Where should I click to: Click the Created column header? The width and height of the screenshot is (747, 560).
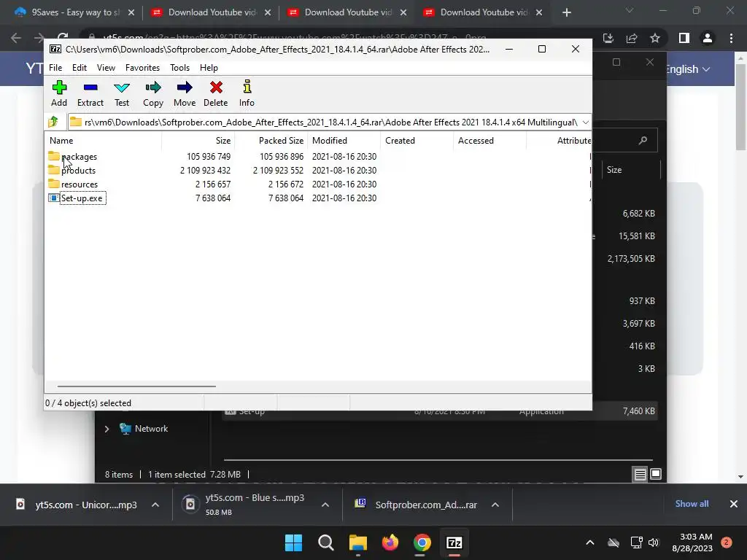click(417, 141)
